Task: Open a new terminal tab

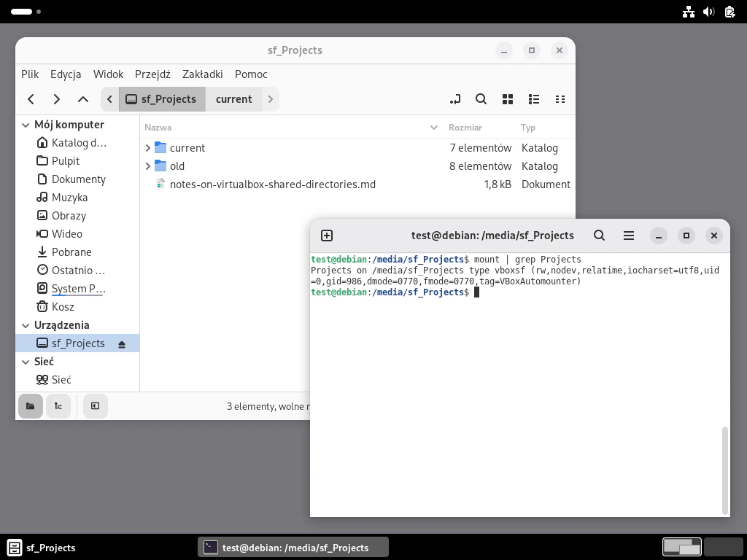Action: click(x=327, y=235)
